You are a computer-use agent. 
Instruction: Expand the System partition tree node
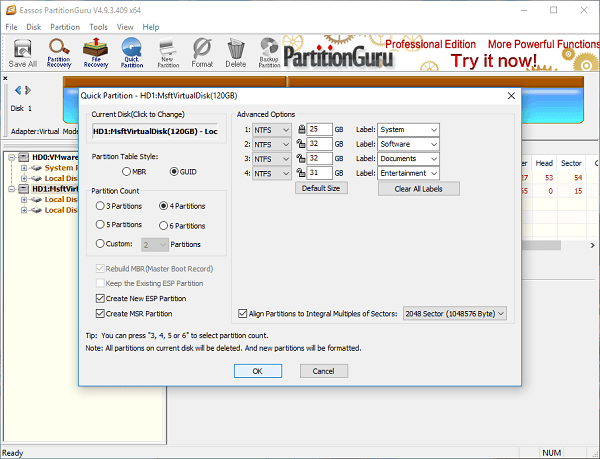tap(24, 168)
